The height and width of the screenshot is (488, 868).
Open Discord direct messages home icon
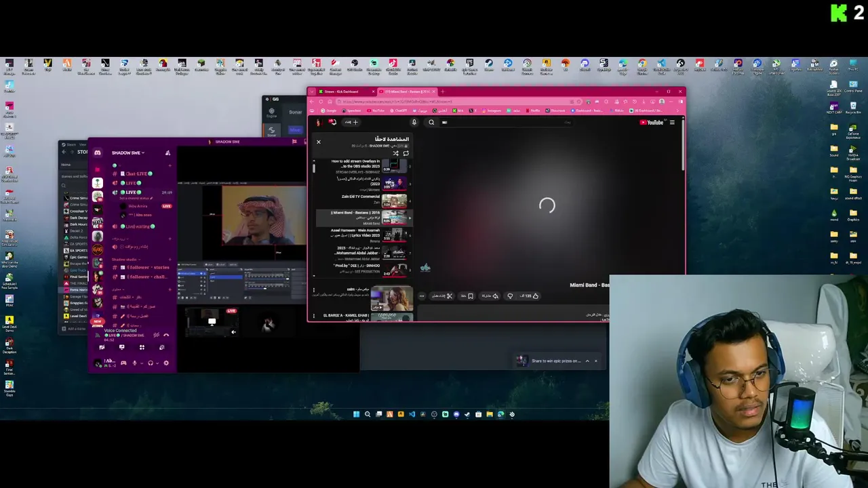pos(98,152)
